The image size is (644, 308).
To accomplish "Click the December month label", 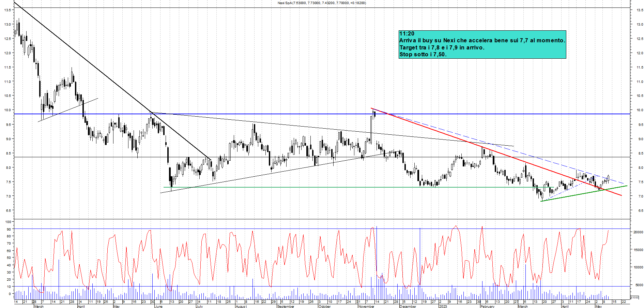I will pos(408,306).
